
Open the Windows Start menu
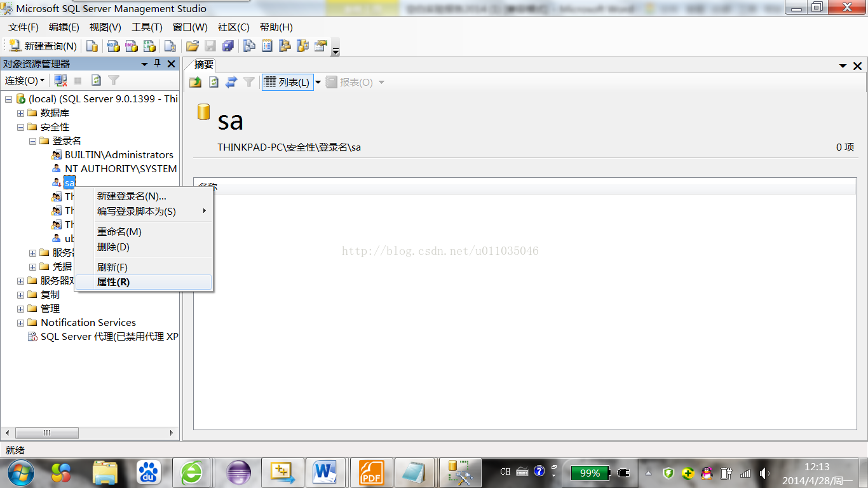point(21,472)
